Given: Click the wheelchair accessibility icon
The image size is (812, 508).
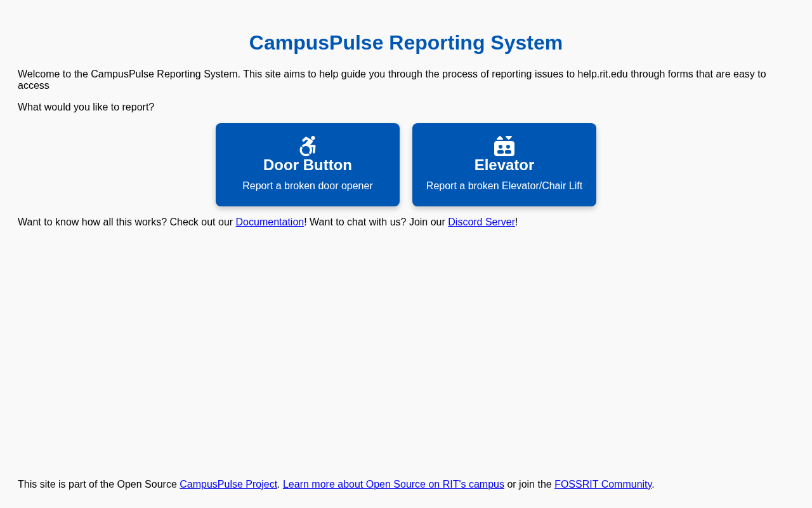Looking at the screenshot, I should (x=308, y=146).
